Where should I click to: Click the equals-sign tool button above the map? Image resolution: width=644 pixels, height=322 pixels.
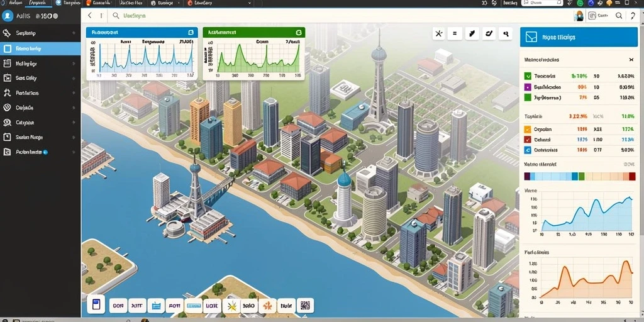[455, 34]
